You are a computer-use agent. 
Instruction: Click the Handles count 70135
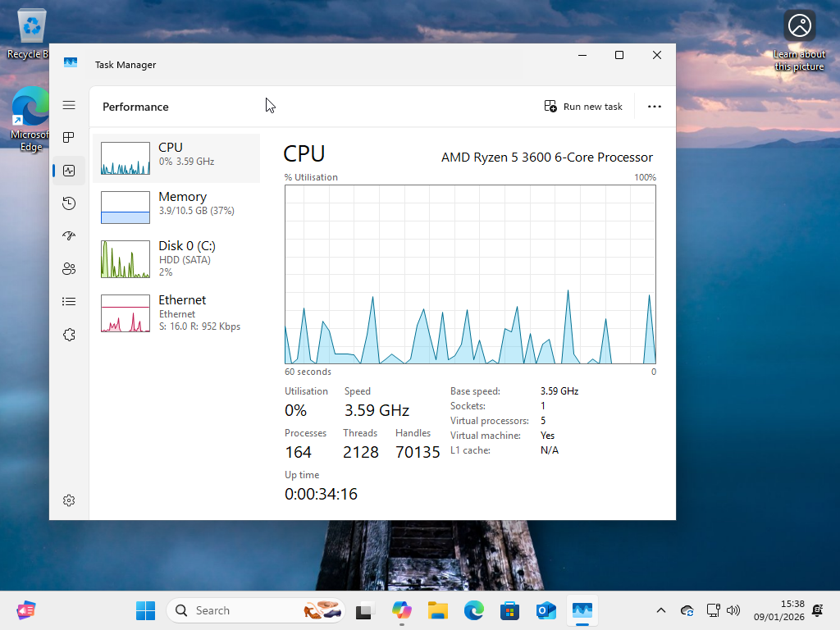coord(418,452)
